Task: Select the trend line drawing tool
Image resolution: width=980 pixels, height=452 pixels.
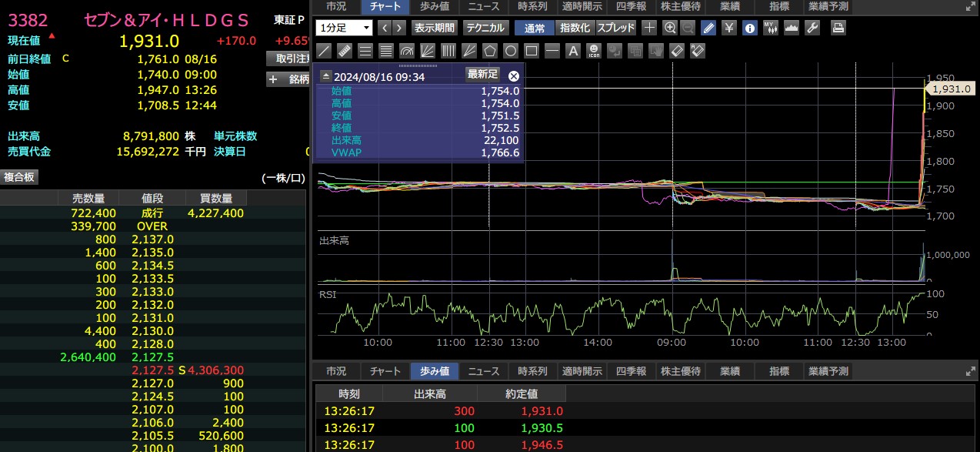Action: point(324,51)
